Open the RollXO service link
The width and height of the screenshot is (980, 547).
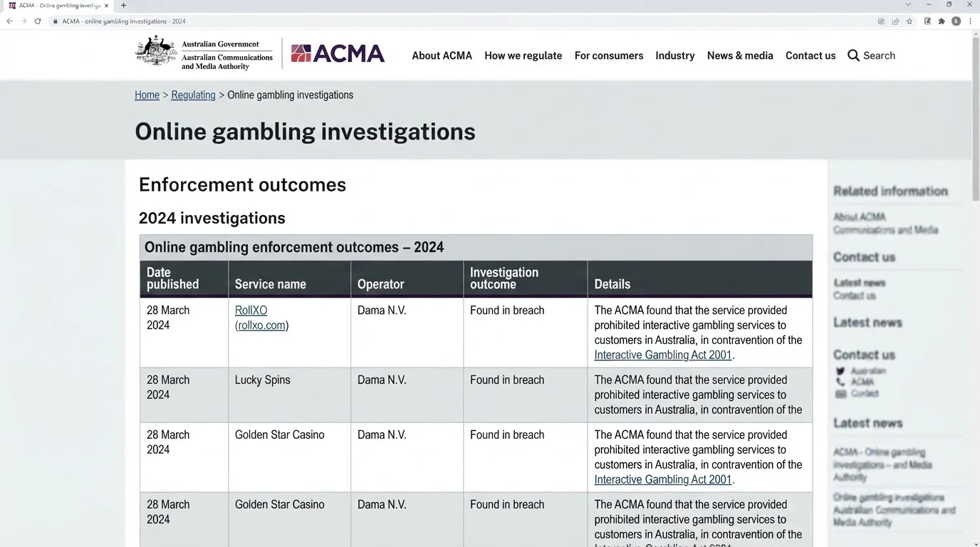click(251, 311)
